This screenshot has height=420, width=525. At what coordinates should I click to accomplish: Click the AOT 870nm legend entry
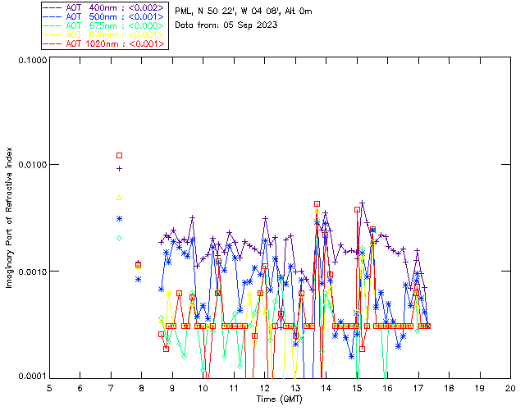click(x=104, y=34)
